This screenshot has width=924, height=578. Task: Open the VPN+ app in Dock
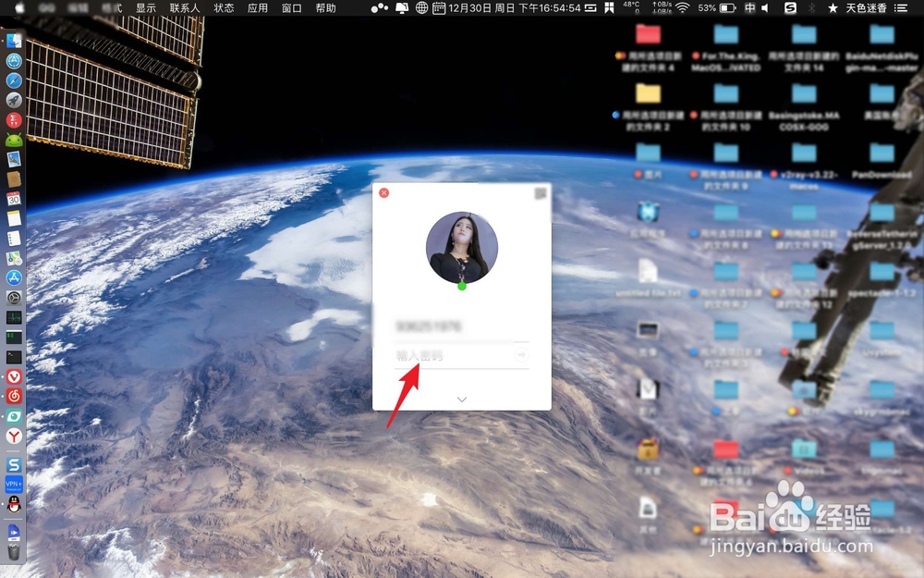coord(14,485)
